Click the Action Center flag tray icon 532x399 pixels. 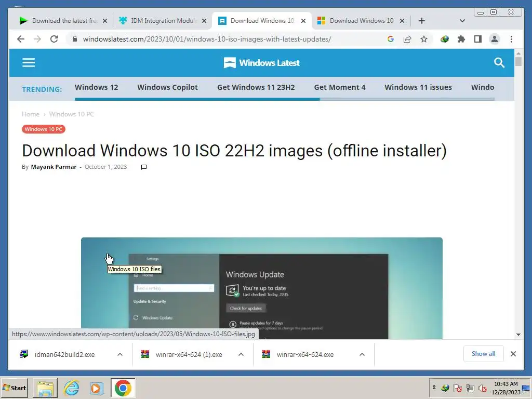click(457, 388)
